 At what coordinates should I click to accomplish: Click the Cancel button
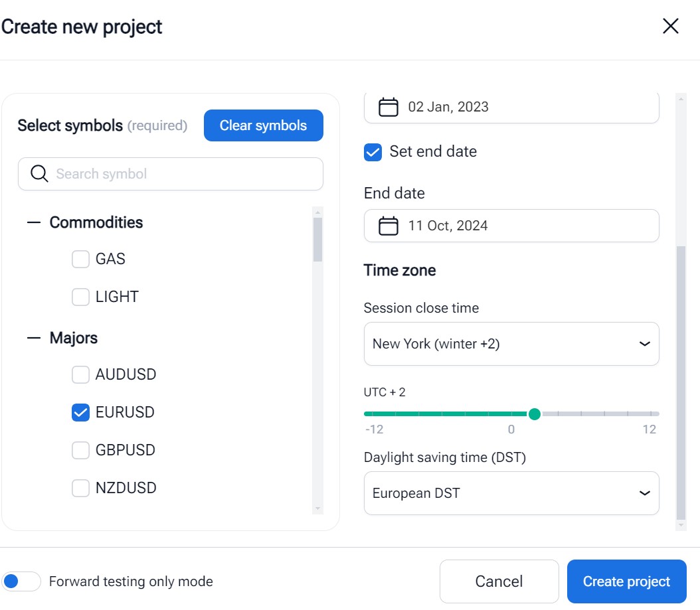pyautogui.click(x=499, y=581)
